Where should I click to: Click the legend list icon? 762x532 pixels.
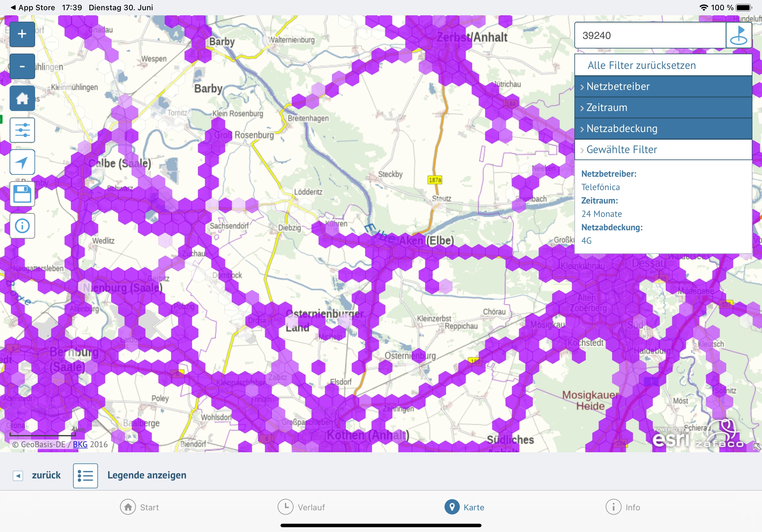85,476
